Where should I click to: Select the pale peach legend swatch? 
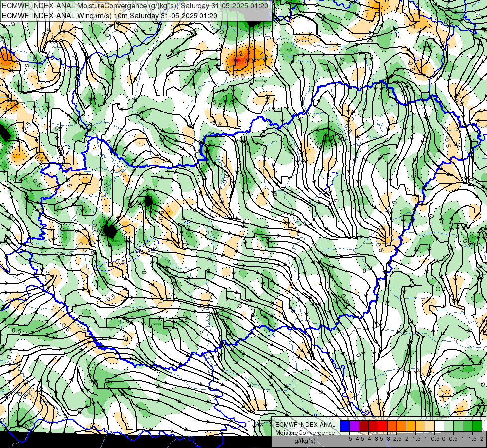coord(430,426)
